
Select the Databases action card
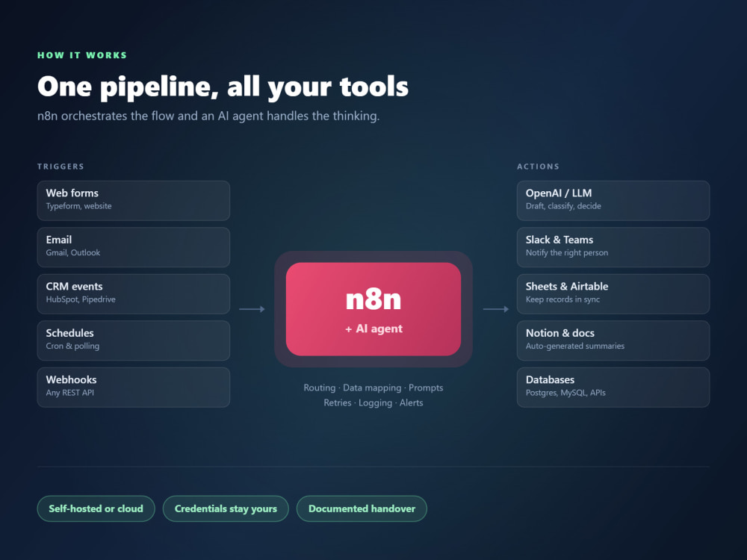click(x=613, y=387)
